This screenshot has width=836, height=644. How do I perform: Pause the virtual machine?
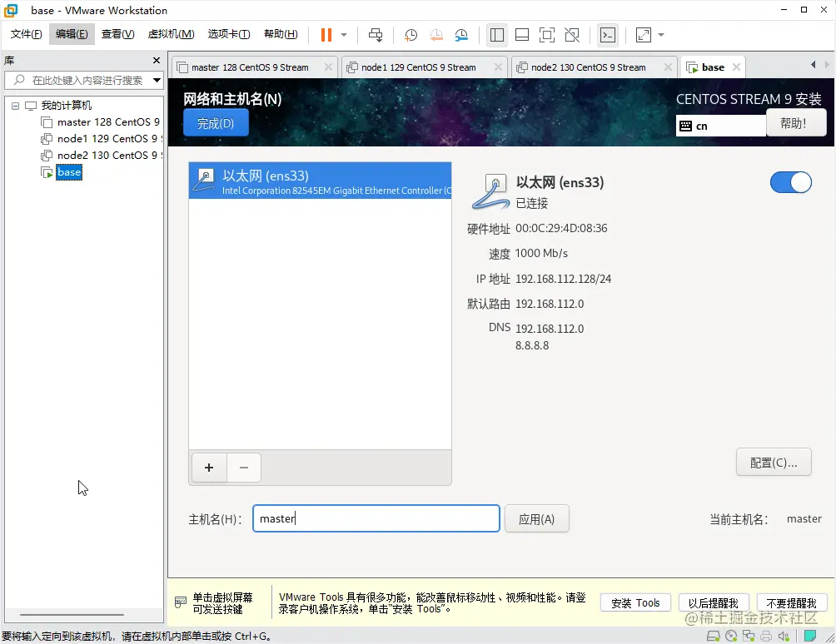tap(326, 35)
